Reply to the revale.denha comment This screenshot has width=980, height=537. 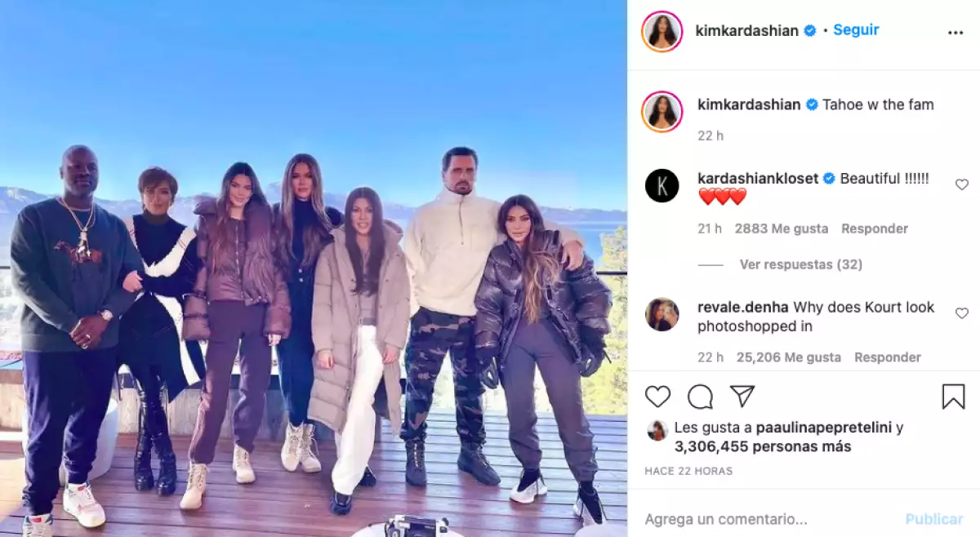coord(888,357)
